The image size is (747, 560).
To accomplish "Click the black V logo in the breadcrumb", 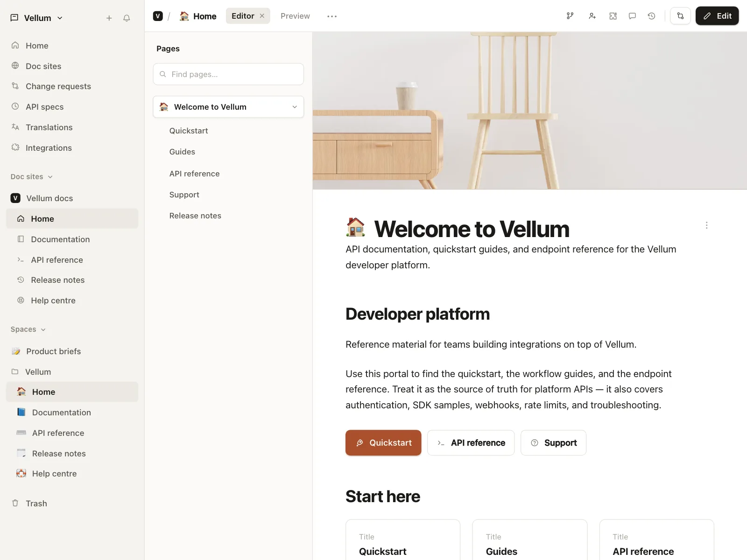I will 158,16.
